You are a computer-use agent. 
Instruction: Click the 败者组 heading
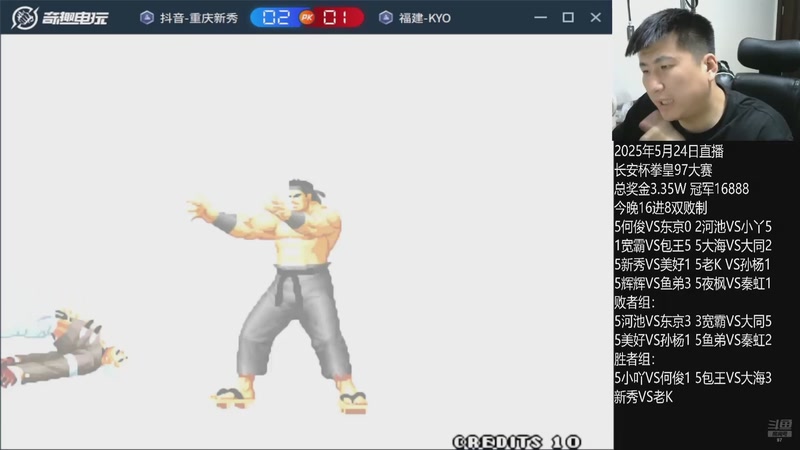coord(634,302)
